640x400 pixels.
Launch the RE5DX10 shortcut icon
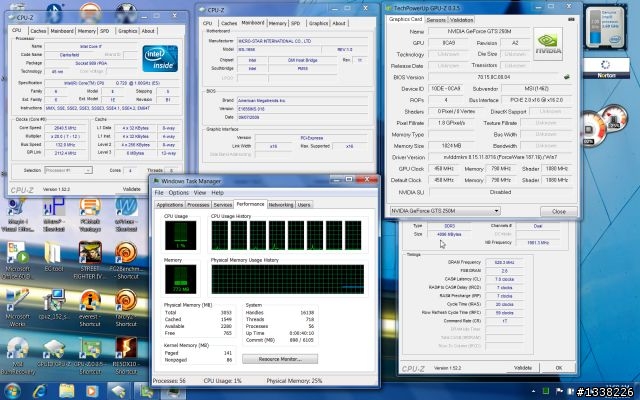pyautogui.click(x=126, y=356)
